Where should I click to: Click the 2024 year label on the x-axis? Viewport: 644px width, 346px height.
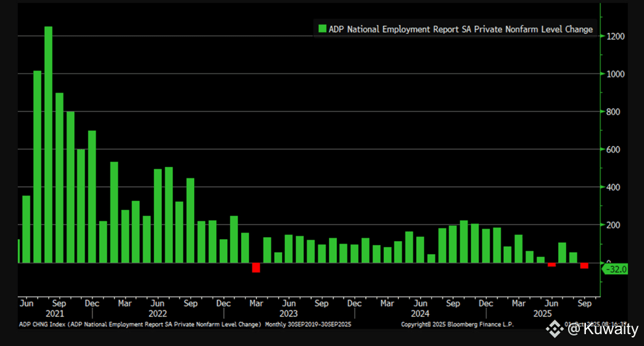pos(420,314)
